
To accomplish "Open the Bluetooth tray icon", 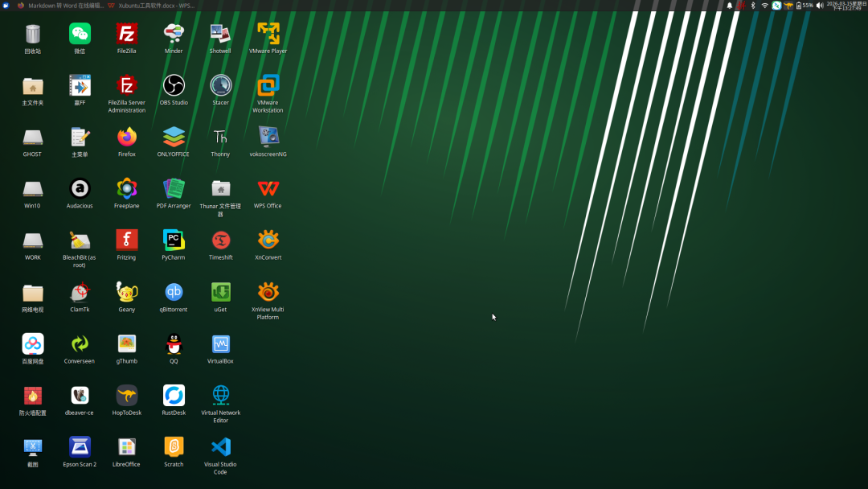I will point(753,6).
